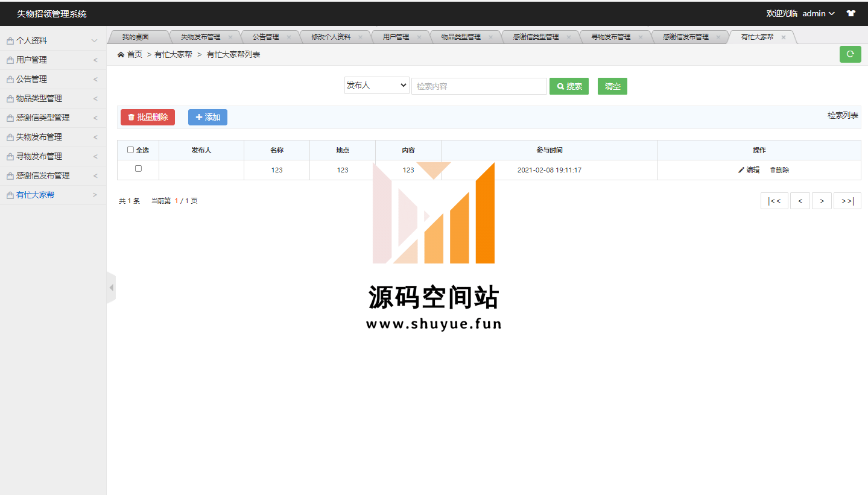
Task: Click the 2021-02-08 19:11:17 timestamp cell
Action: coord(549,170)
